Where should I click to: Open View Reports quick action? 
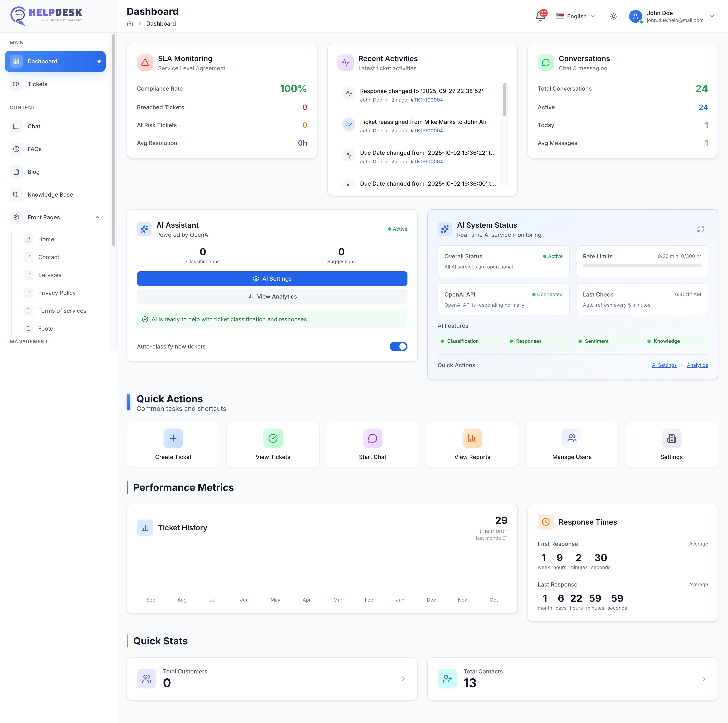click(472, 445)
